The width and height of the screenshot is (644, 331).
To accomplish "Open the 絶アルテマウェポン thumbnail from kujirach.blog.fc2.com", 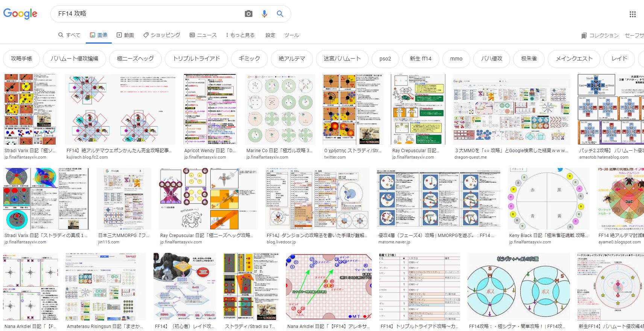I will click(x=120, y=109).
